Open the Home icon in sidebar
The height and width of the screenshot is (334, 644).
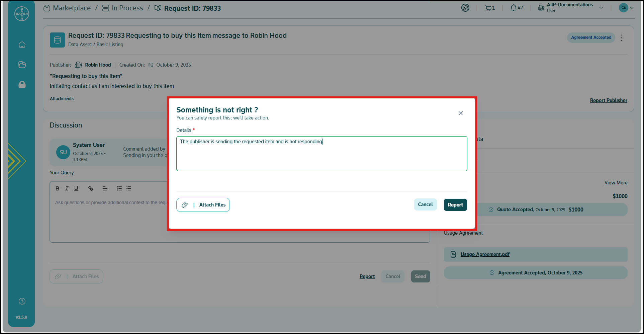22,45
